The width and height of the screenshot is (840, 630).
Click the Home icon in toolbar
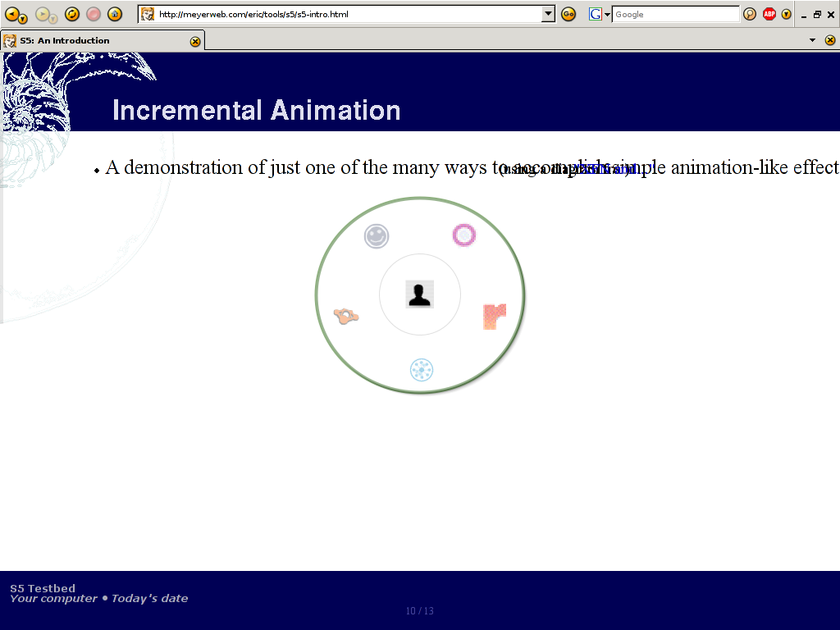point(115,14)
